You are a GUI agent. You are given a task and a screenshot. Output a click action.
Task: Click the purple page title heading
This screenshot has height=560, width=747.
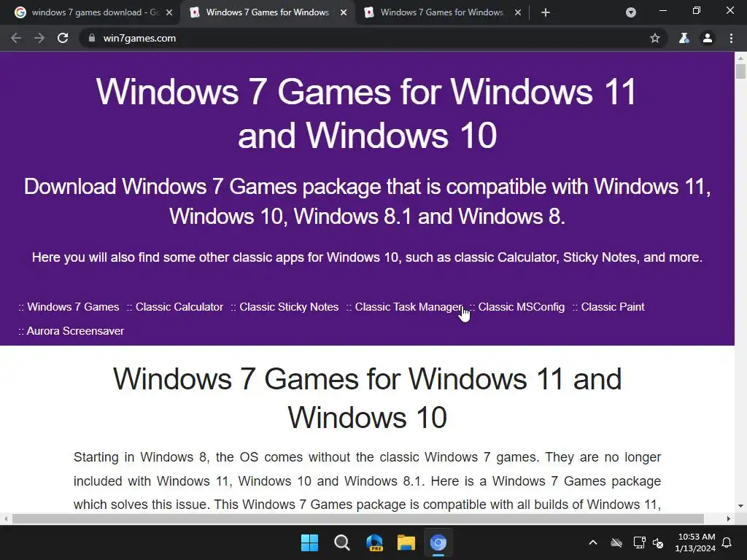click(x=367, y=113)
